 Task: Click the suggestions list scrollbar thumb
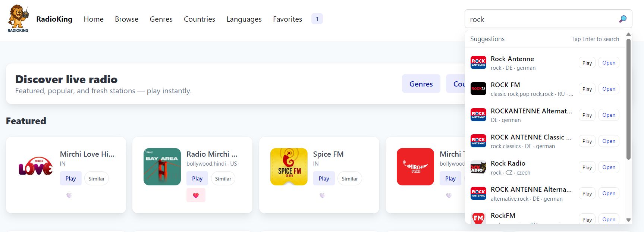coord(628,99)
